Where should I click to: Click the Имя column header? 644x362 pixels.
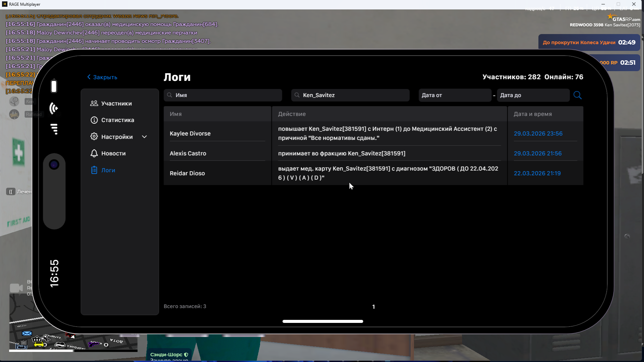(218, 114)
